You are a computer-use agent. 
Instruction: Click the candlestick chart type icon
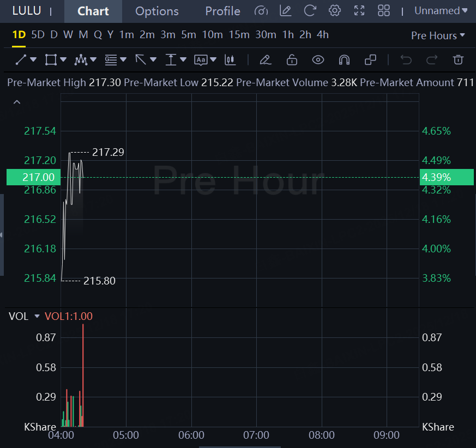(x=230, y=59)
